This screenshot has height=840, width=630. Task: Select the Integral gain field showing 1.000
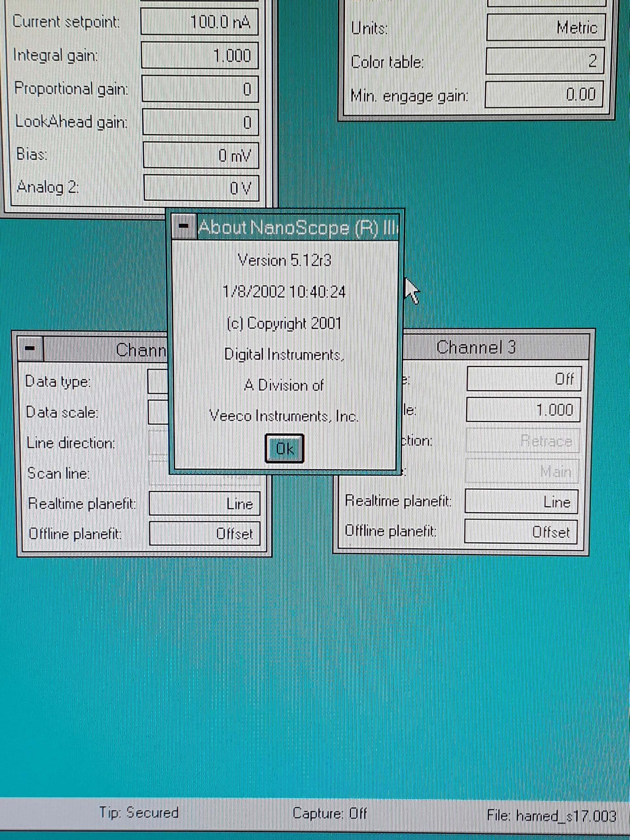[x=200, y=55]
